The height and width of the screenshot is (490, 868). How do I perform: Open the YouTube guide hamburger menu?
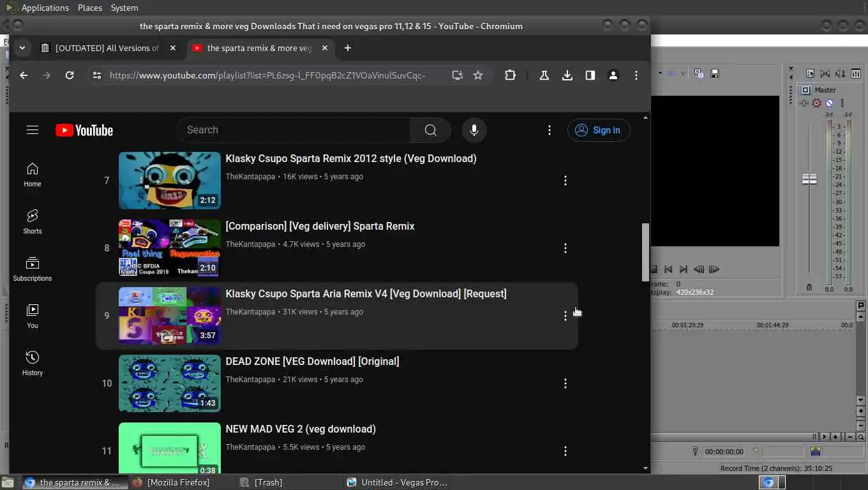pyautogui.click(x=33, y=130)
